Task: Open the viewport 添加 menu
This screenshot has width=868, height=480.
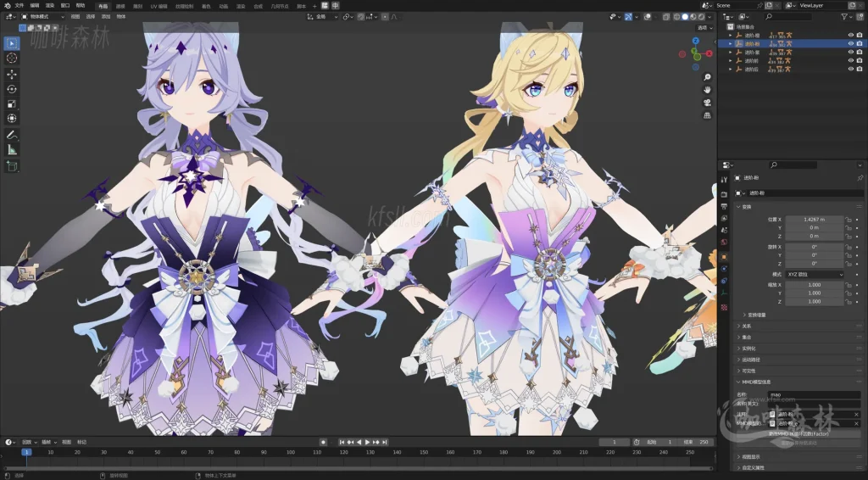Action: [x=106, y=17]
